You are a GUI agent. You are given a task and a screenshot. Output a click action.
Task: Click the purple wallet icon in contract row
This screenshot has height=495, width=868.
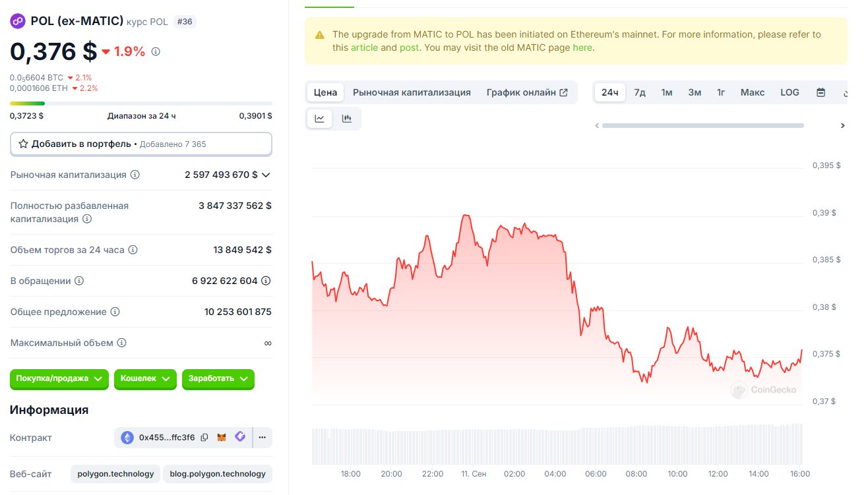tap(240, 437)
